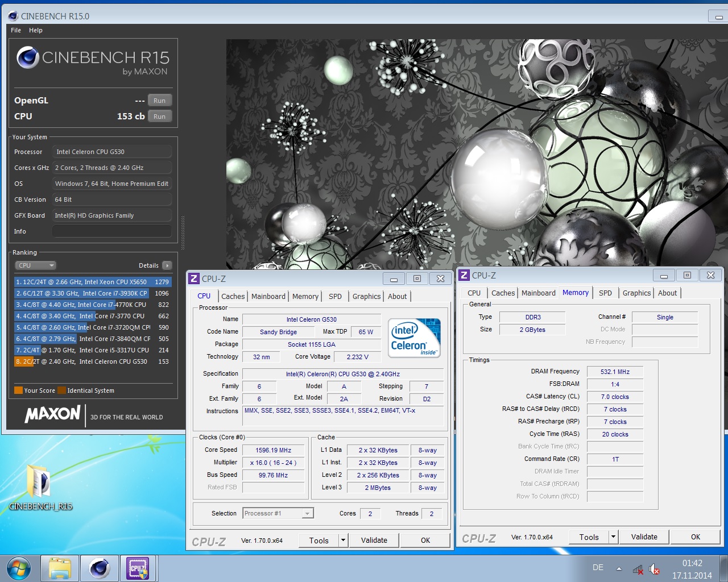Click the Intel Celeron inside logo
The image size is (728, 582).
(414, 338)
